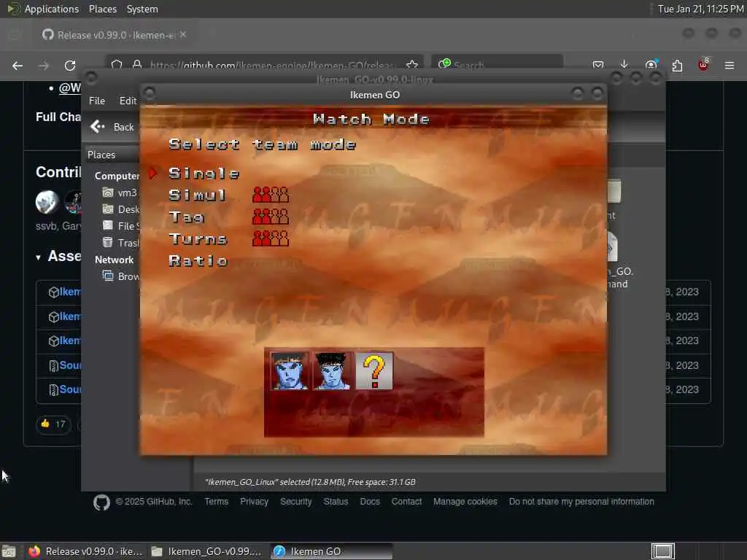
Task: Click the workspace switcher in bottom panel
Action: click(662, 551)
